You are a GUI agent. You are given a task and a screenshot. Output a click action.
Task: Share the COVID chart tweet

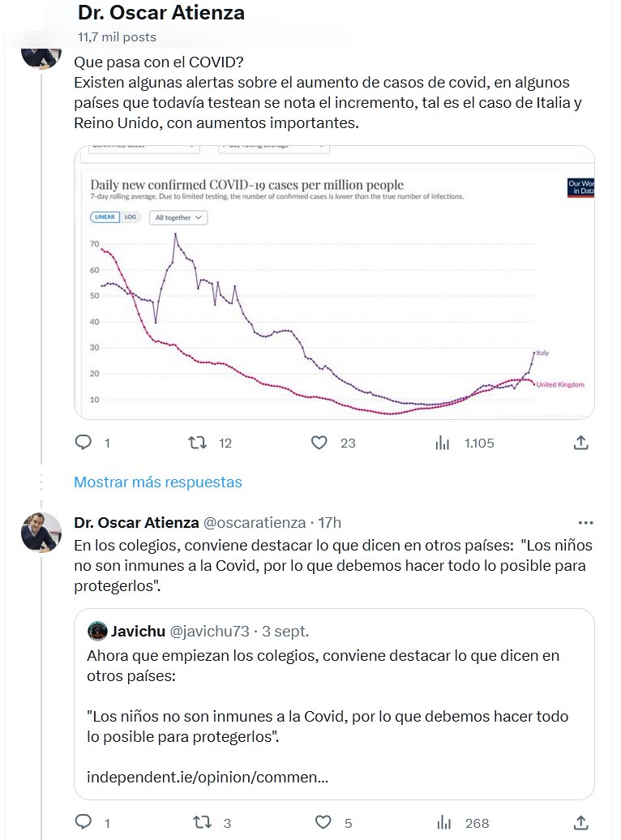click(580, 443)
